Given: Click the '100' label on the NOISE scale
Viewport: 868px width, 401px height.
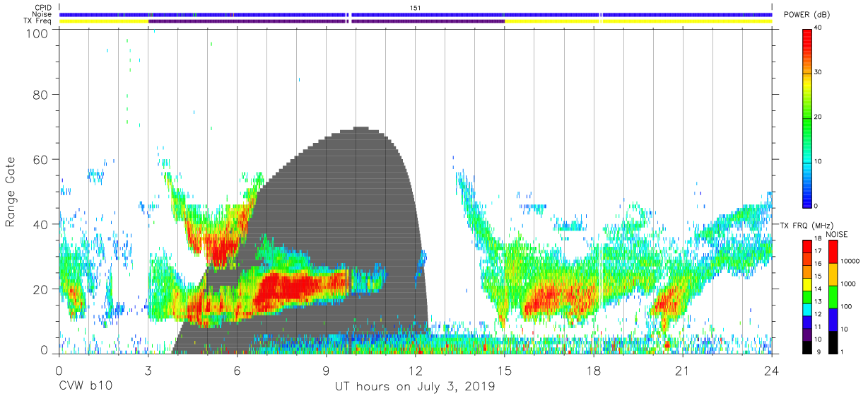Looking at the screenshot, I should point(845,306).
